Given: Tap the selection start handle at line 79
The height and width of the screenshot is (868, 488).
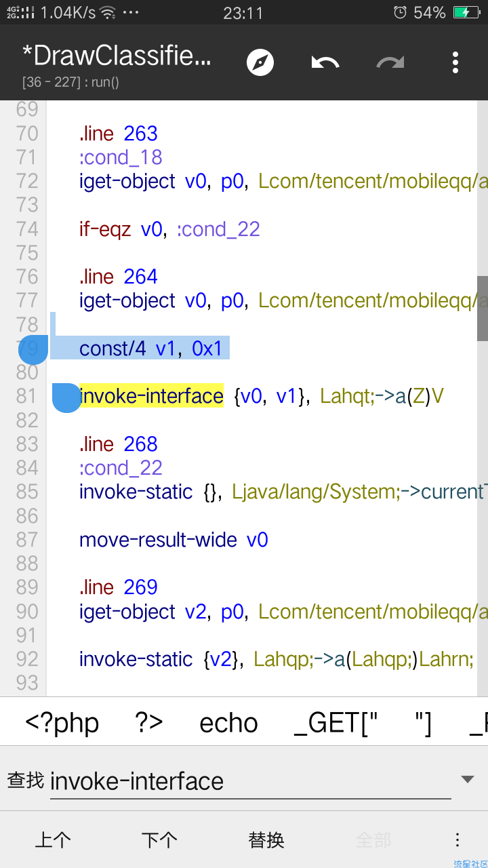Looking at the screenshot, I should (33, 350).
